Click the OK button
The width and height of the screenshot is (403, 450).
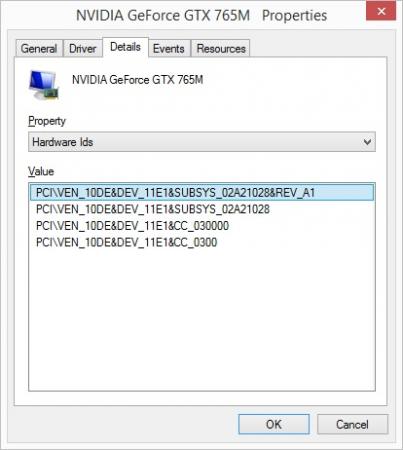coord(274,424)
